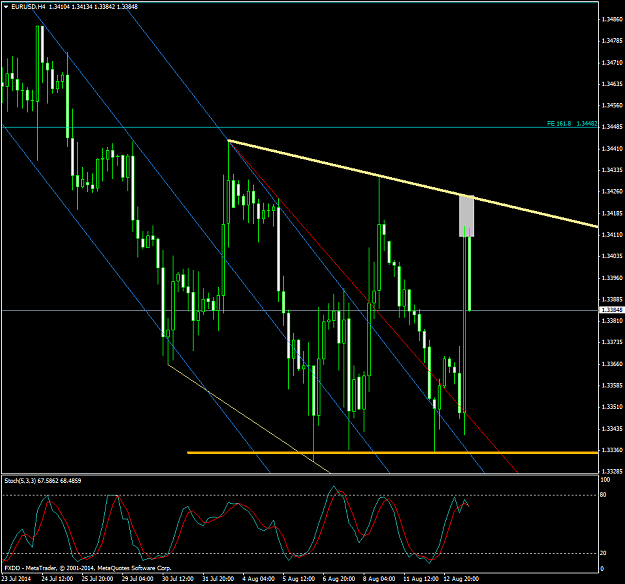Click the OHLC values 1.34104 1.34134 1.33842 1.33848
The height and width of the screenshot is (584, 625).
click(93, 7)
